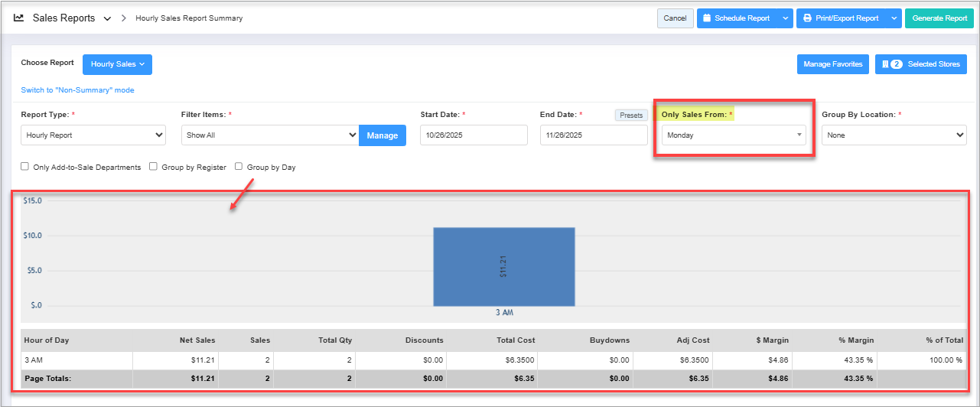Switch to "Non-Summary" mode link
The height and width of the screenshot is (407, 980).
coord(77,90)
